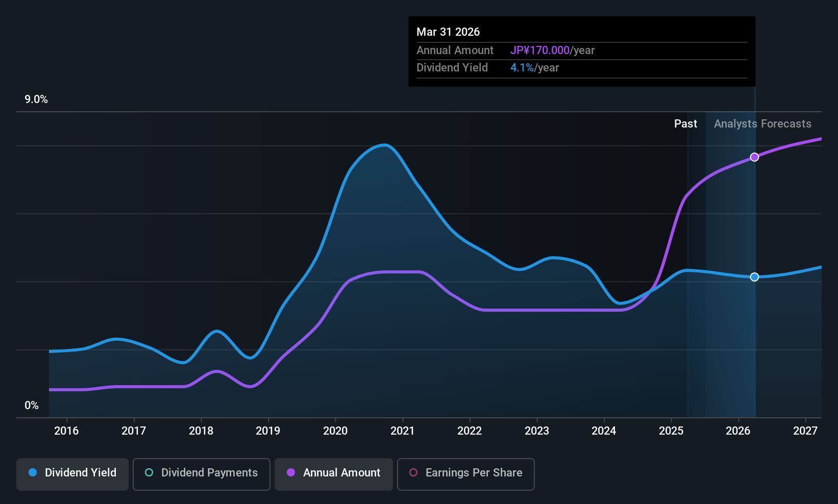Click the 2016 x-axis year label

66,431
